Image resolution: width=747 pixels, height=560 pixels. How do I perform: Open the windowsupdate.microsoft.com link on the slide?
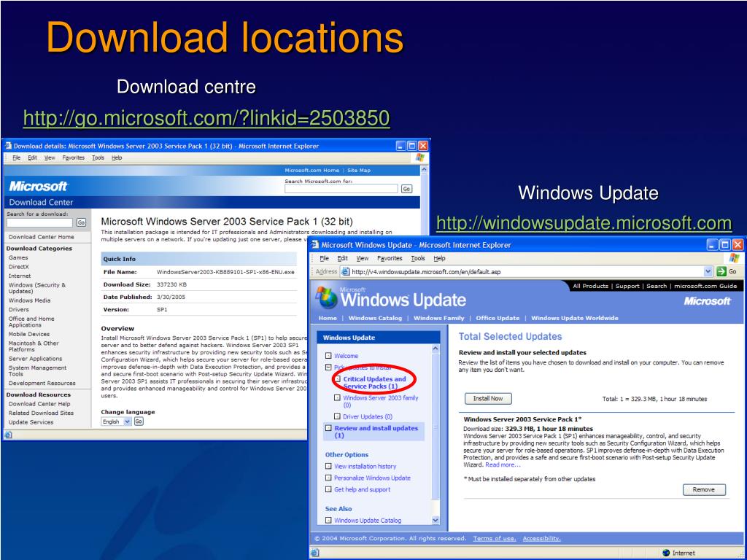[584, 223]
